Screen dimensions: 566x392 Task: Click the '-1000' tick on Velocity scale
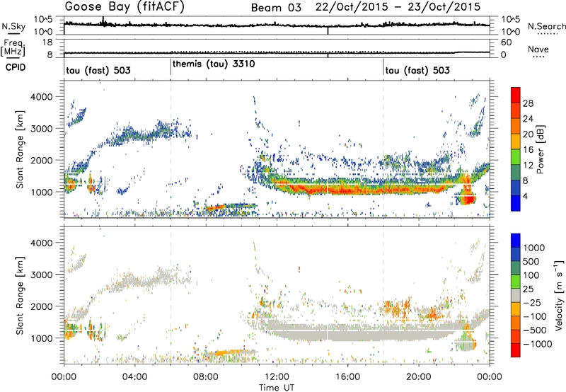(x=537, y=344)
